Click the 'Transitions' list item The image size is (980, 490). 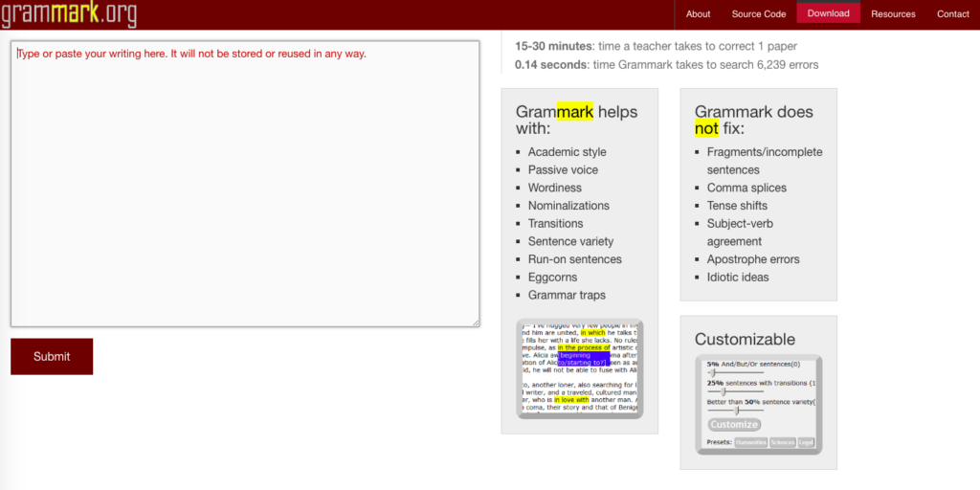pyautogui.click(x=555, y=223)
